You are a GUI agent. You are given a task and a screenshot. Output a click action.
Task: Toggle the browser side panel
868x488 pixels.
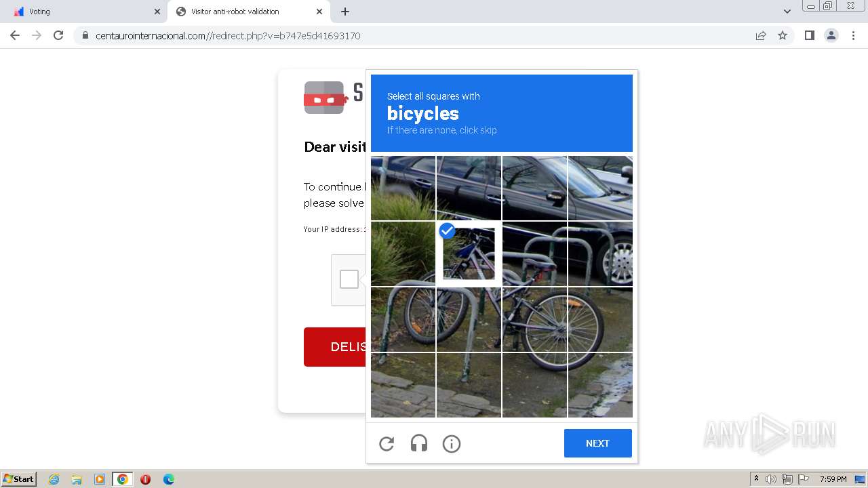pyautogui.click(x=809, y=35)
